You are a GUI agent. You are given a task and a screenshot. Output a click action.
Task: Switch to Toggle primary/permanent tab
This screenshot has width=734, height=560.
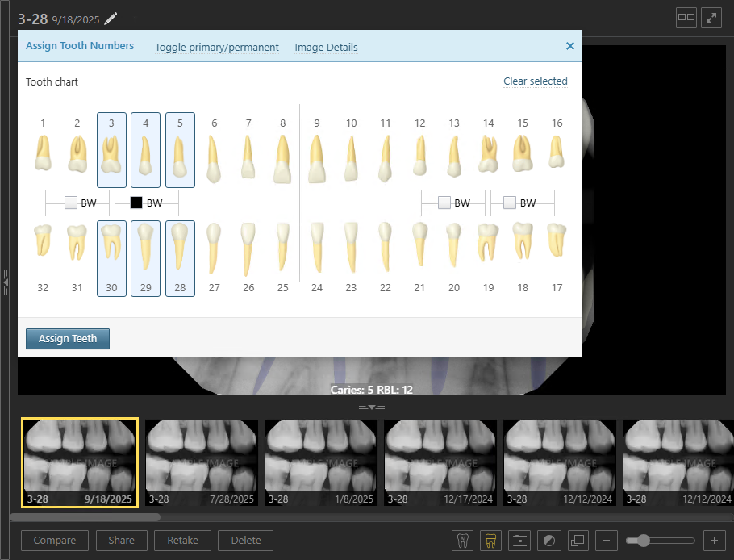217,48
